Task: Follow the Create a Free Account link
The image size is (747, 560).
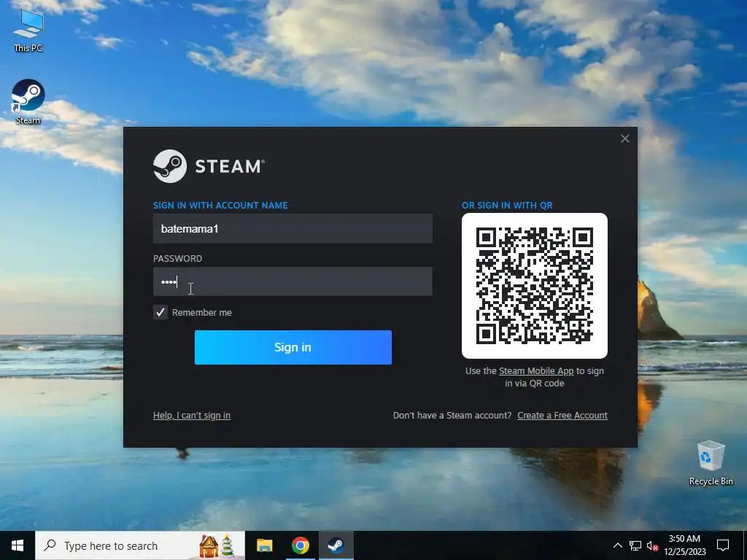Action: click(562, 415)
